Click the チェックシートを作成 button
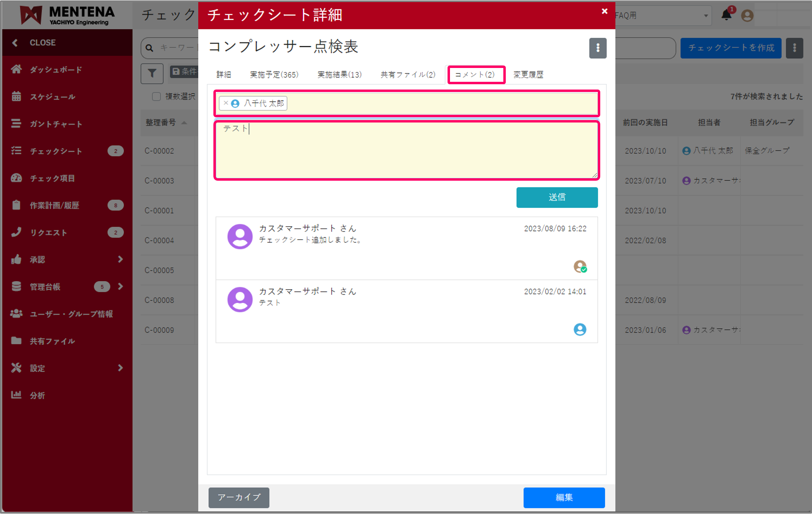 [x=731, y=48]
